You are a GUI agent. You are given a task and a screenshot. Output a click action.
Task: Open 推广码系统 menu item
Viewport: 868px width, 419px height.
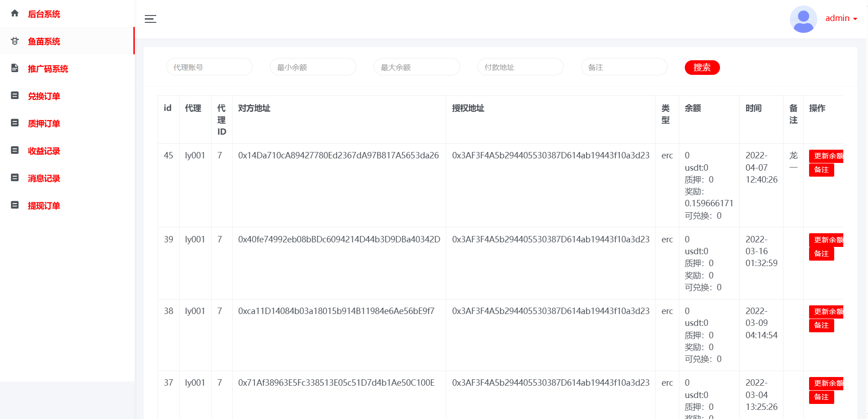tap(48, 69)
